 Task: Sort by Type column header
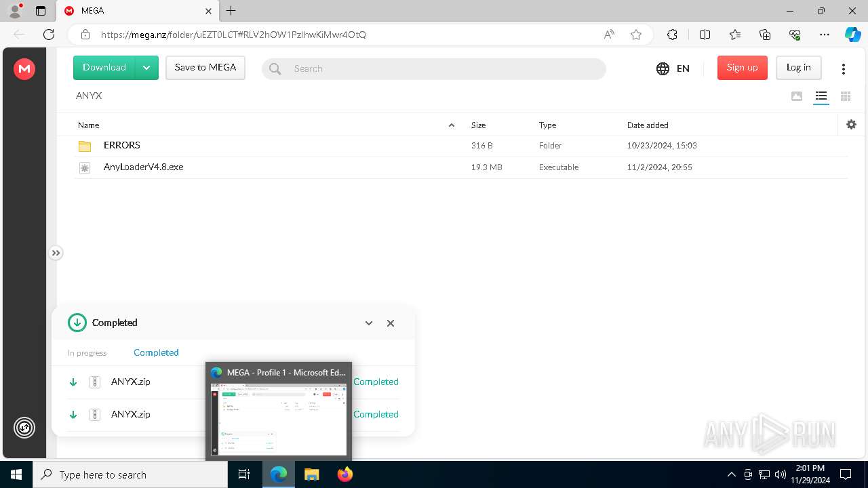[548, 125]
